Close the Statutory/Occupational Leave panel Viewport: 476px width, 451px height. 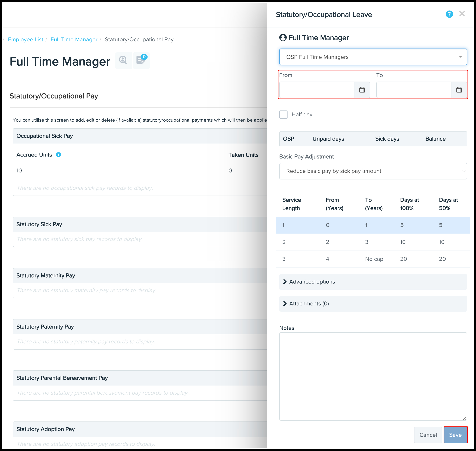(x=462, y=14)
